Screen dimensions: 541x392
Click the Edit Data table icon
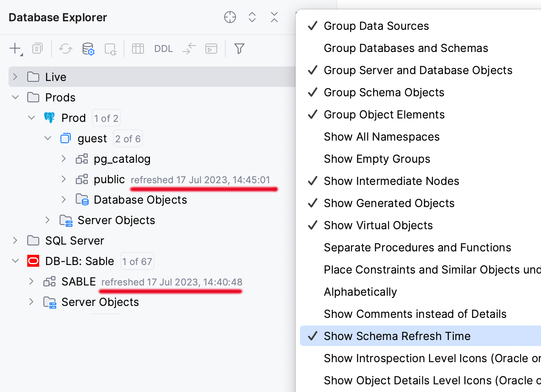coord(138,49)
